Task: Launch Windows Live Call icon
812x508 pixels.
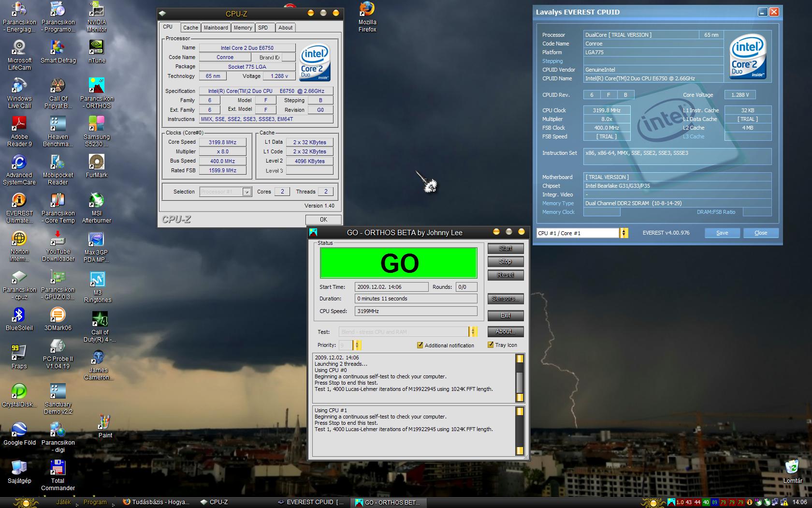Action: click(x=19, y=93)
